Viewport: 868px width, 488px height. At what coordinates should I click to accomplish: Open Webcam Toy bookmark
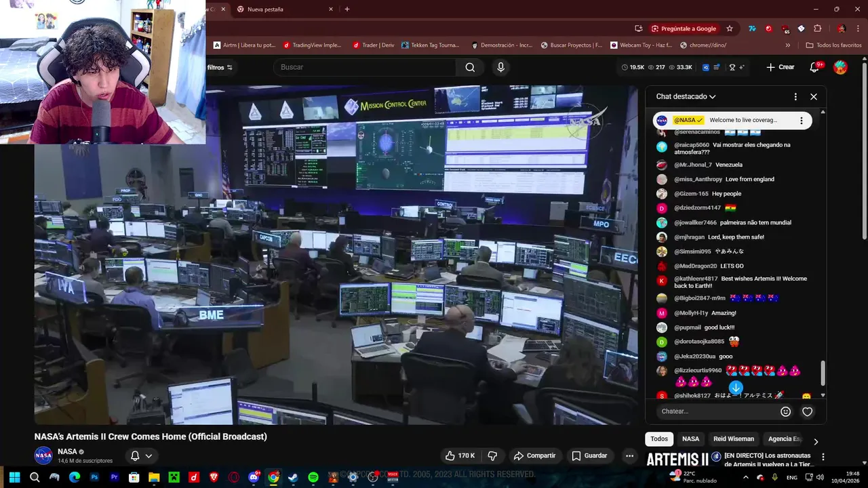pyautogui.click(x=640, y=45)
